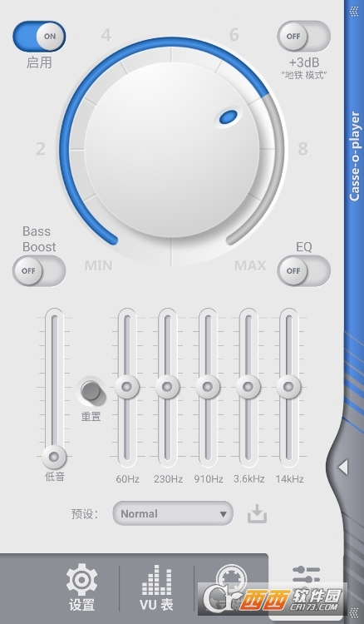364x624 pixels.
Task: Click the side panel collapse arrow
Action: tap(342, 467)
